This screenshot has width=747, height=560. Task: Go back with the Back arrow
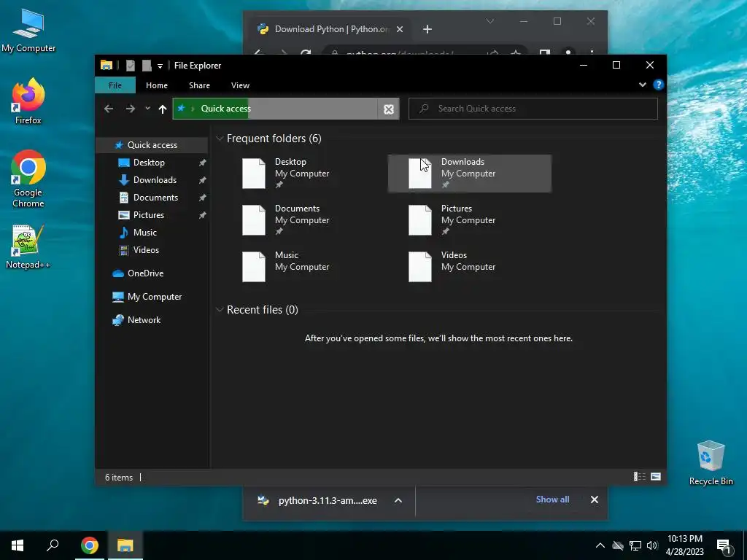pyautogui.click(x=109, y=109)
